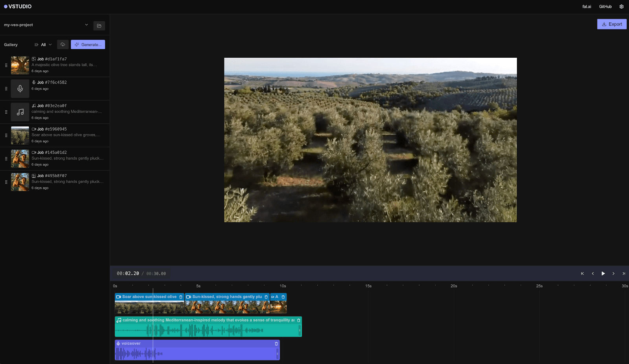
Task: Click the filter icon next to the All selector
Action: click(x=35, y=44)
